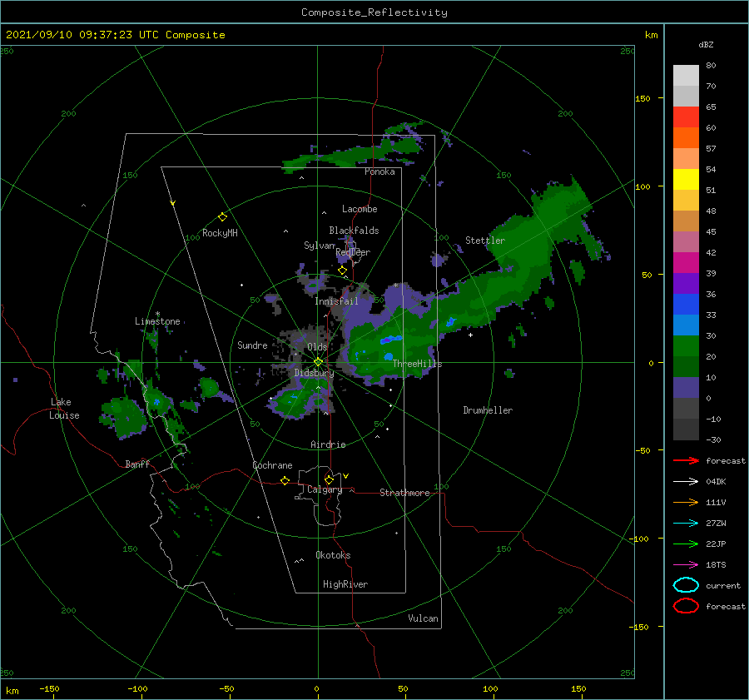Click the red 60–65 dBZ color swatch
The width and height of the screenshot is (749, 700).
pos(686,117)
